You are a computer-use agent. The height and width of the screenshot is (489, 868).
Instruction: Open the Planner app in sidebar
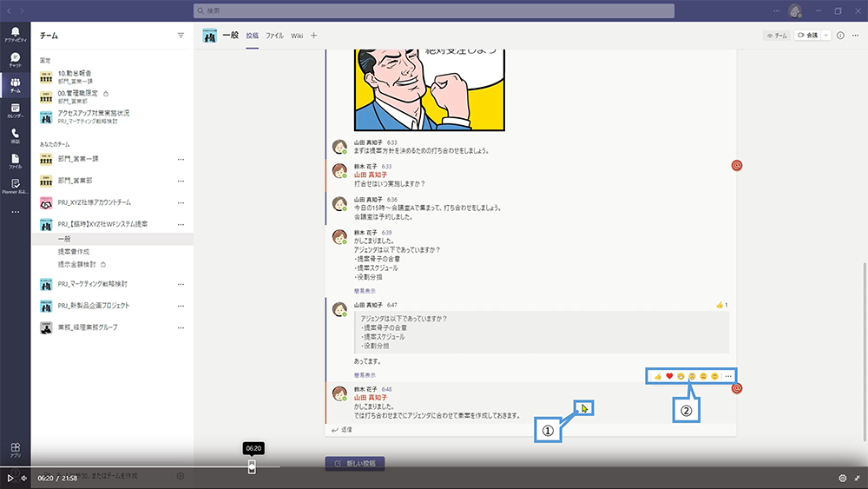tap(15, 187)
